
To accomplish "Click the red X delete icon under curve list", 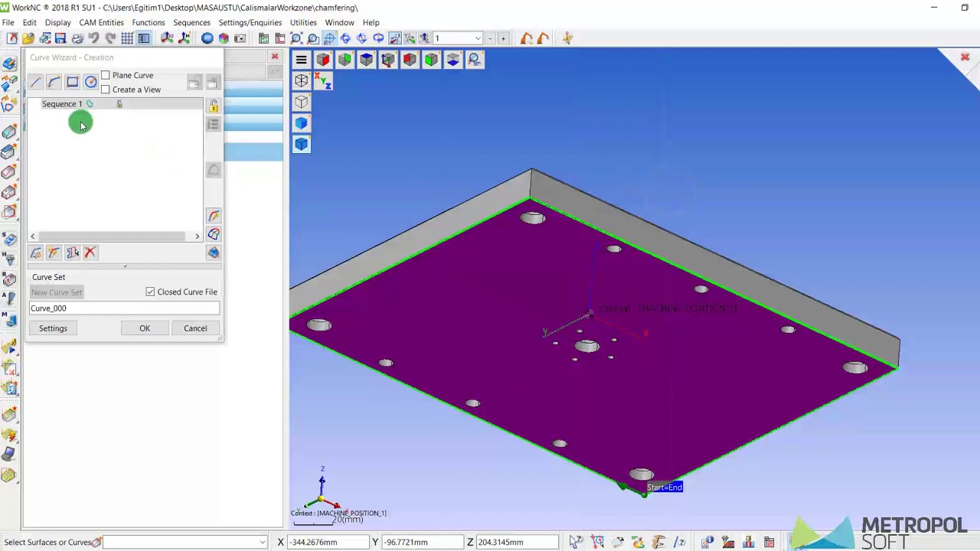I will click(x=90, y=253).
